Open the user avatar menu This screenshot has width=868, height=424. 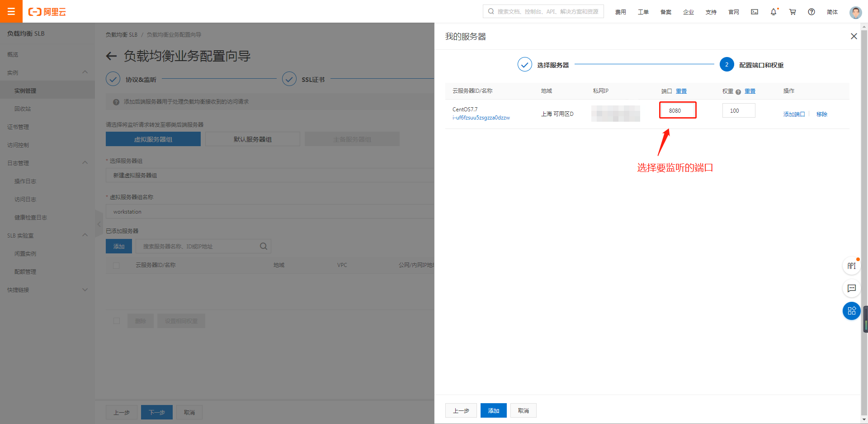point(855,12)
